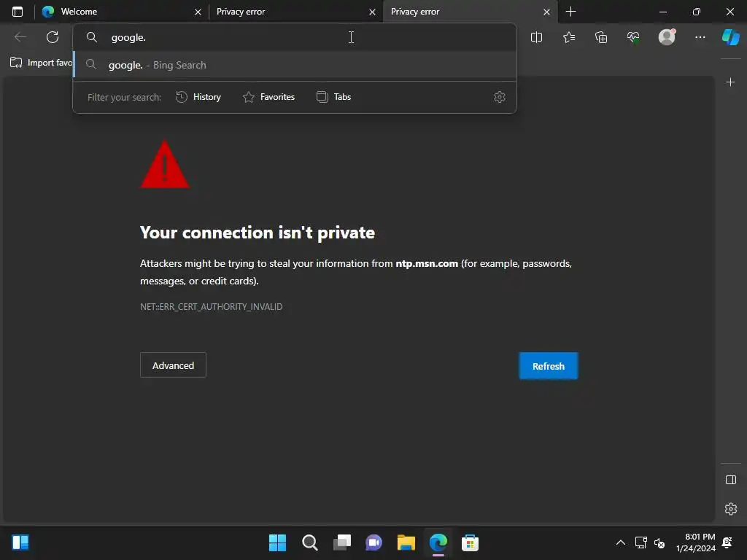Open the Copilot sidebar icon
This screenshot has height=560, width=747.
coord(730,36)
